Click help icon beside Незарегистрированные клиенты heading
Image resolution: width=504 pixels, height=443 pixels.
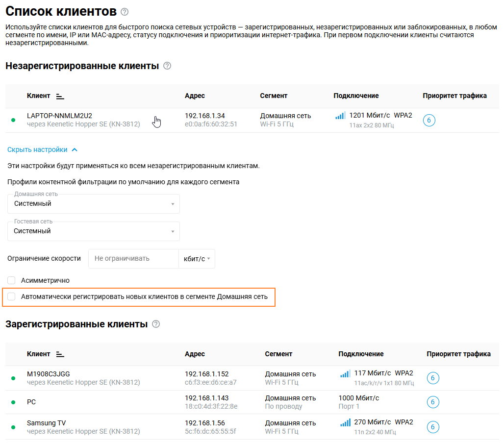click(167, 66)
